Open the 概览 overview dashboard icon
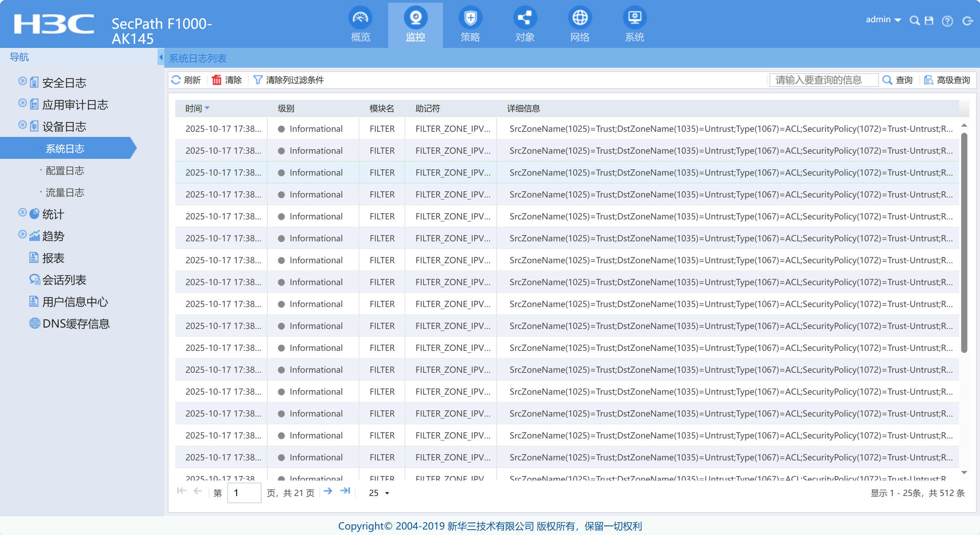 360,17
